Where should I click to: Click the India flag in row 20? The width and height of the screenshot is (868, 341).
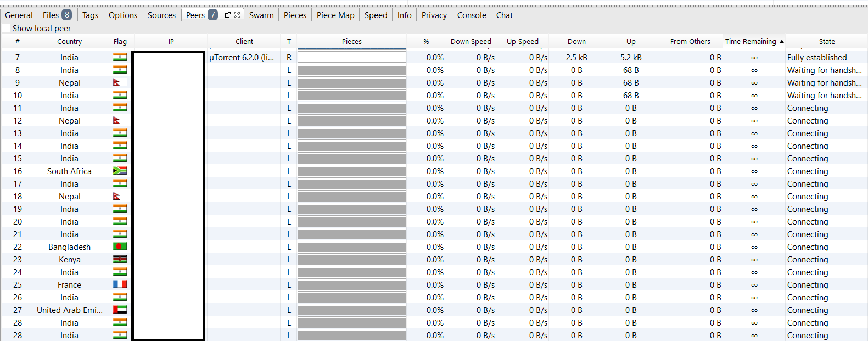(x=120, y=221)
